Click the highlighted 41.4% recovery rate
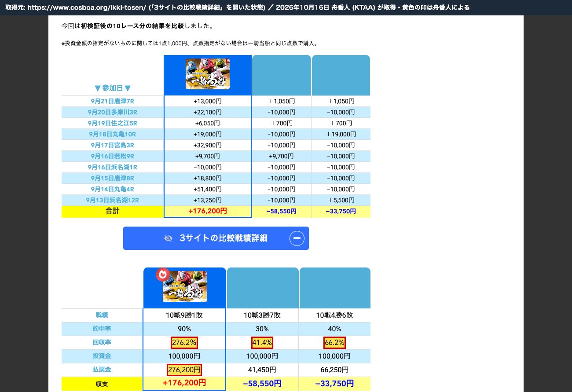Image resolution: width=572 pixels, height=392 pixels. point(262,342)
